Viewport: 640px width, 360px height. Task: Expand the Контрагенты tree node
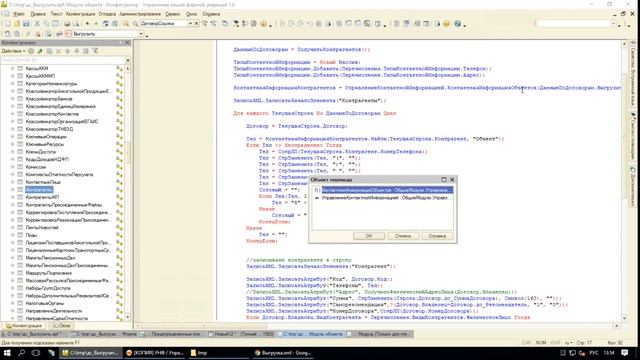coord(13,189)
